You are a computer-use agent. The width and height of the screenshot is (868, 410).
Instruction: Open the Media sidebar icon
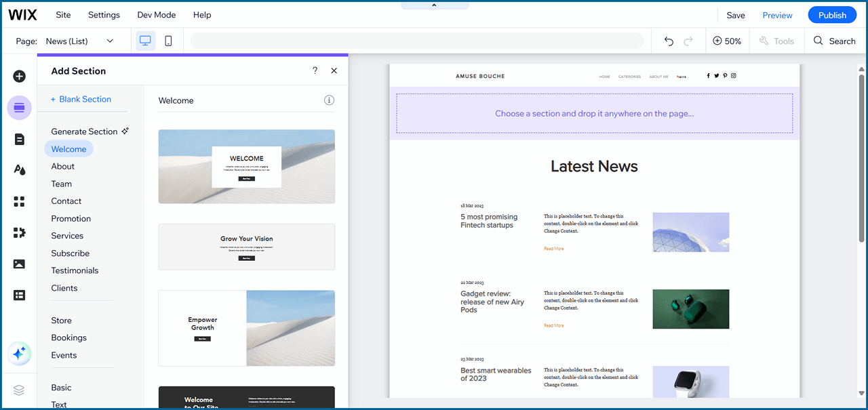click(x=19, y=264)
